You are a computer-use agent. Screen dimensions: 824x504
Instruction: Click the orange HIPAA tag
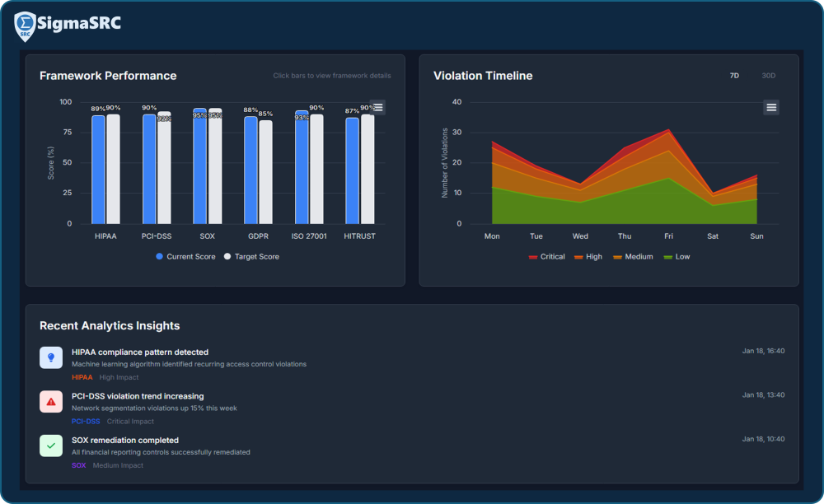82,377
